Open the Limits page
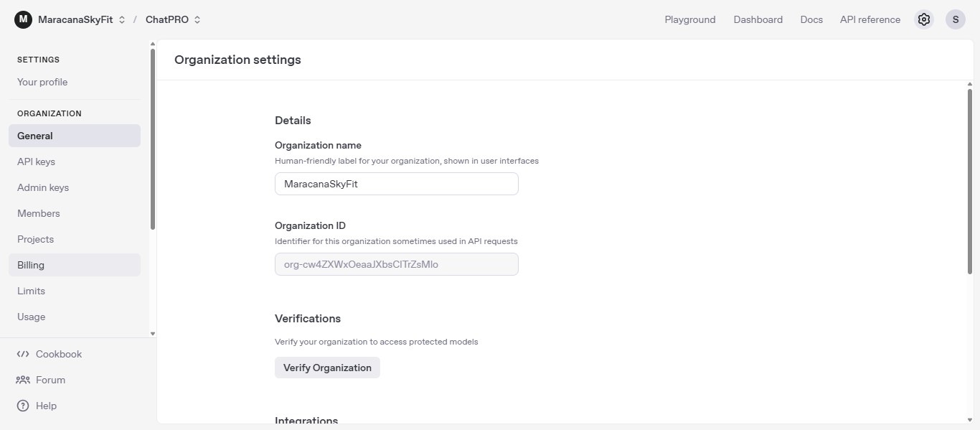Viewport: 980px width, 430px height. tap(75, 291)
